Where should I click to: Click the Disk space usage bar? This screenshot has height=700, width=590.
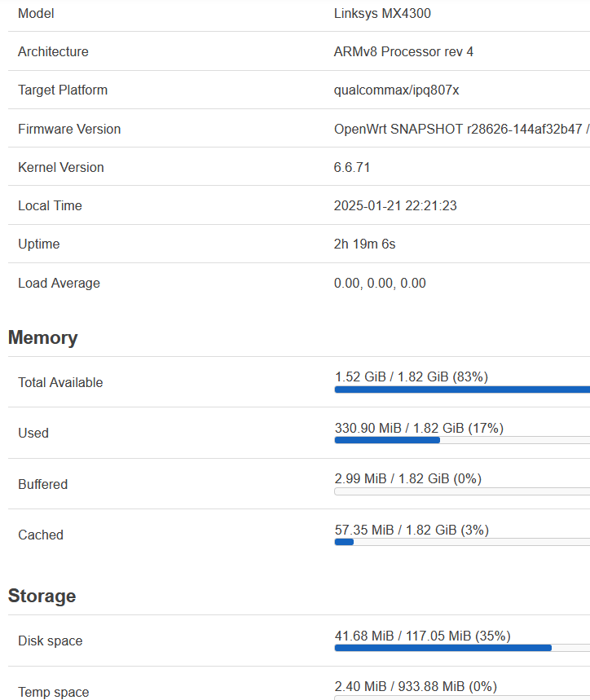[x=462, y=648]
